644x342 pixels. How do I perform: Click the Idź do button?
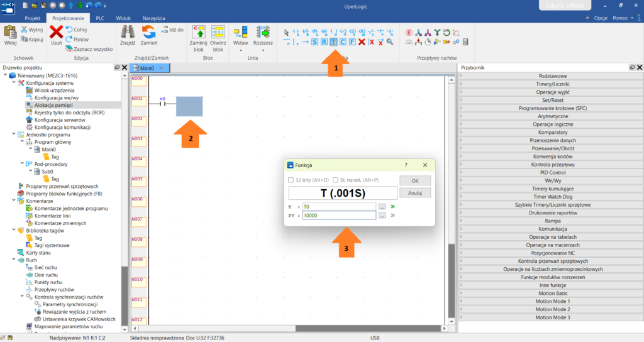[172, 30]
